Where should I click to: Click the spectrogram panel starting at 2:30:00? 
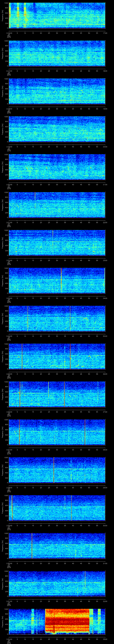[x=57, y=546]
